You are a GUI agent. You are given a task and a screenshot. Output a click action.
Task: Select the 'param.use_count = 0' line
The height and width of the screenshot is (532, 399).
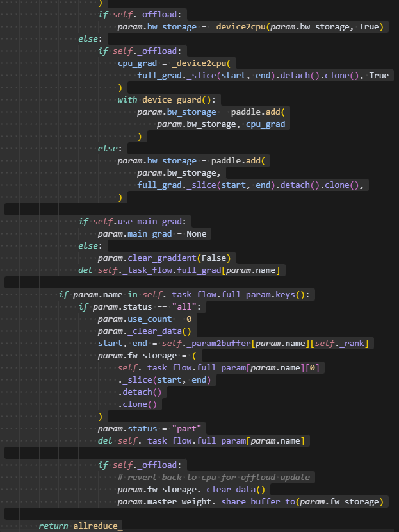coord(144,319)
